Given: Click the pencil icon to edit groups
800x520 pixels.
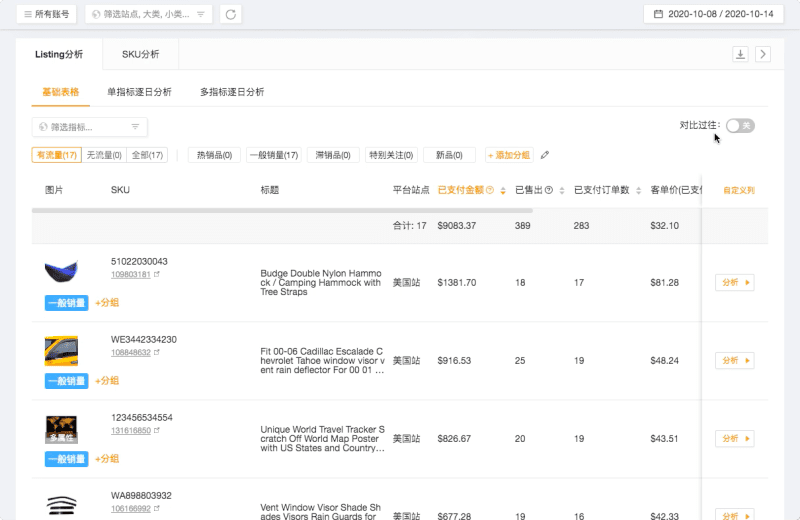Looking at the screenshot, I should click(545, 155).
